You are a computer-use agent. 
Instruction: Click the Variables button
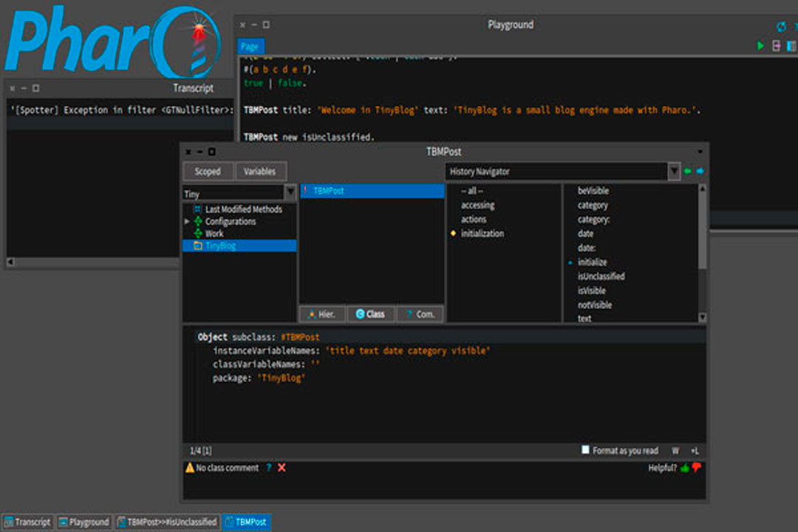pos(259,171)
